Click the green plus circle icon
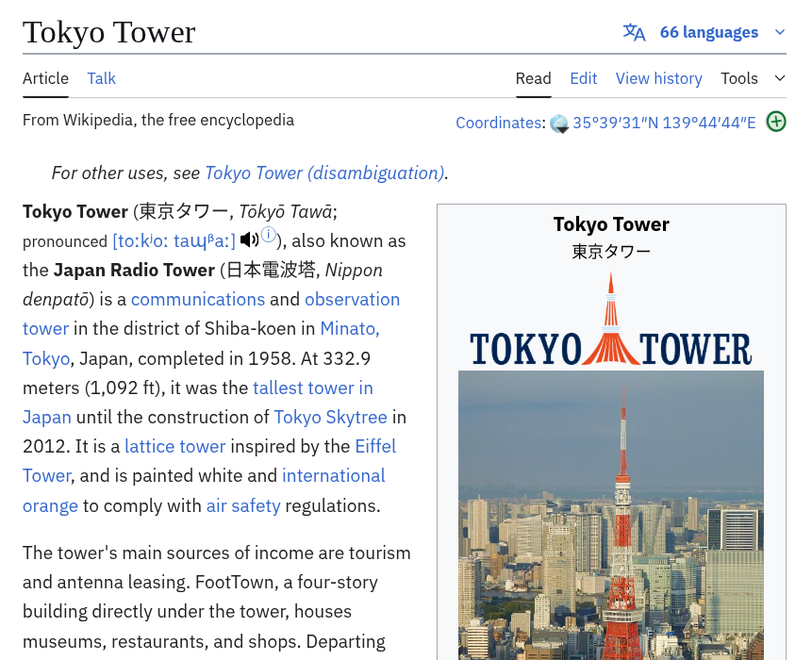 (776, 122)
